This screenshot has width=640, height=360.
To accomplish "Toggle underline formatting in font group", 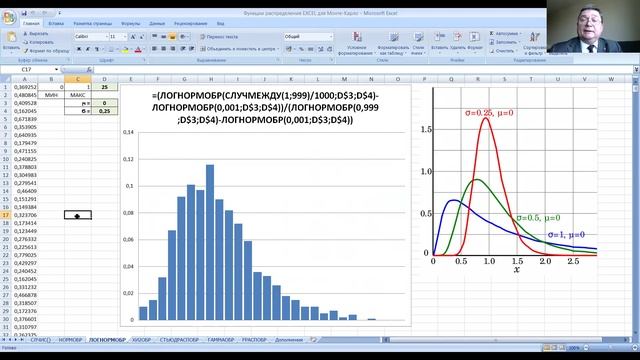I will 97,49.
